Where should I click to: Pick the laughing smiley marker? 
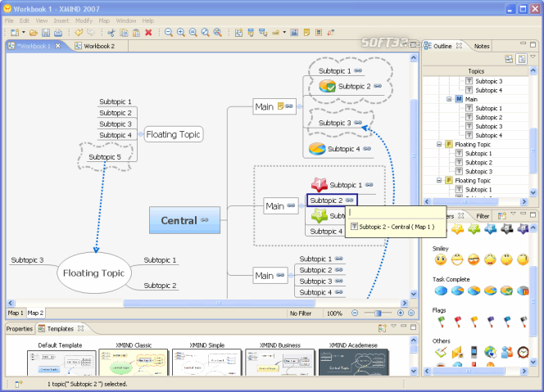pos(457,259)
